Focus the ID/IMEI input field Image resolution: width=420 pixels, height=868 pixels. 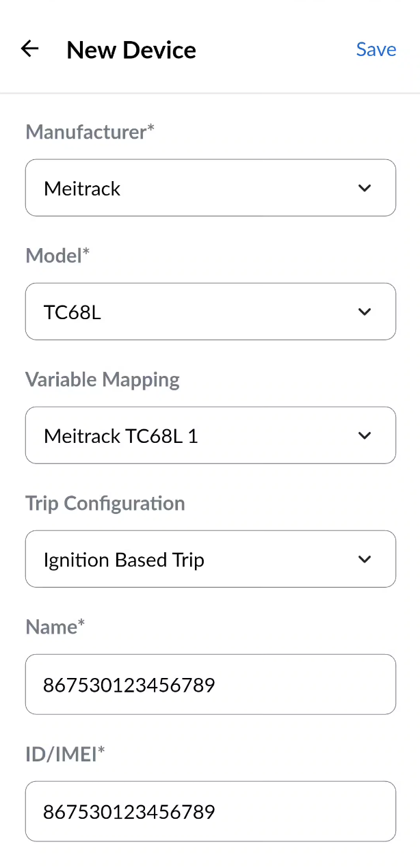210,811
